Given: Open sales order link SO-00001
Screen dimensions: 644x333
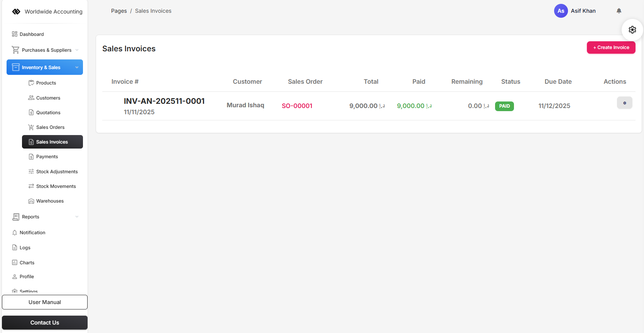Looking at the screenshot, I should pos(297,106).
